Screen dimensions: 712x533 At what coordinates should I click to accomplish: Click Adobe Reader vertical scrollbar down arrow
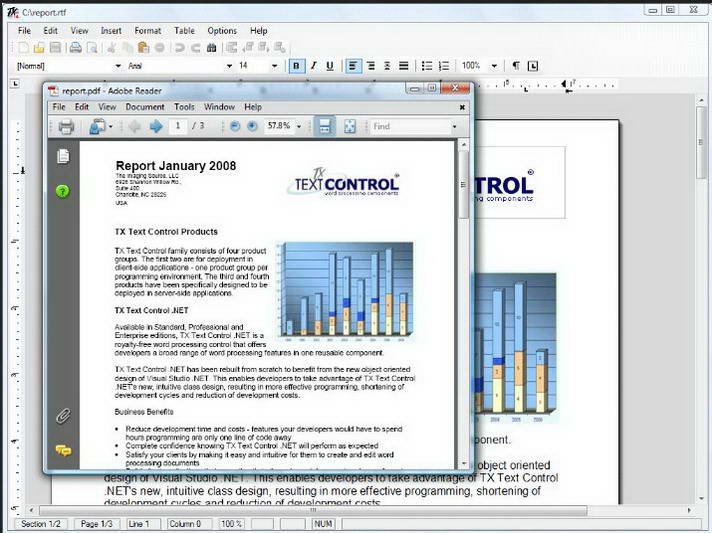(464, 464)
